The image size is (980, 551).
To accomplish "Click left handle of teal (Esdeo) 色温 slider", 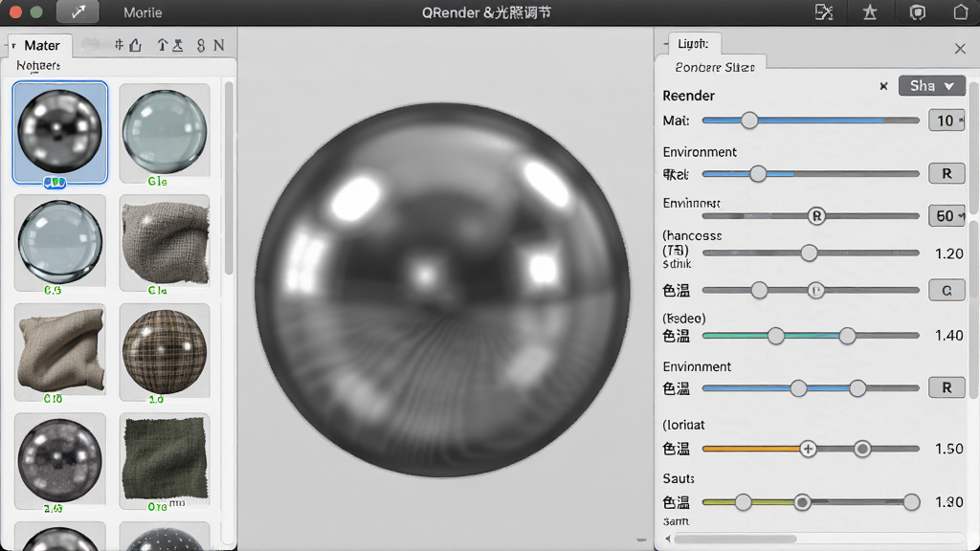I will 775,336.
